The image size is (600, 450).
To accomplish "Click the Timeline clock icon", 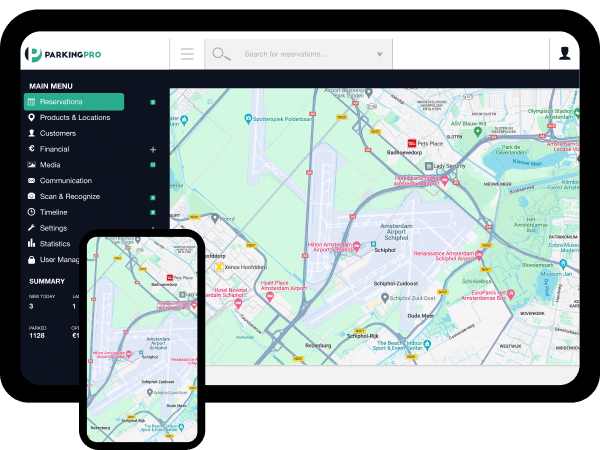I will [x=31, y=212].
